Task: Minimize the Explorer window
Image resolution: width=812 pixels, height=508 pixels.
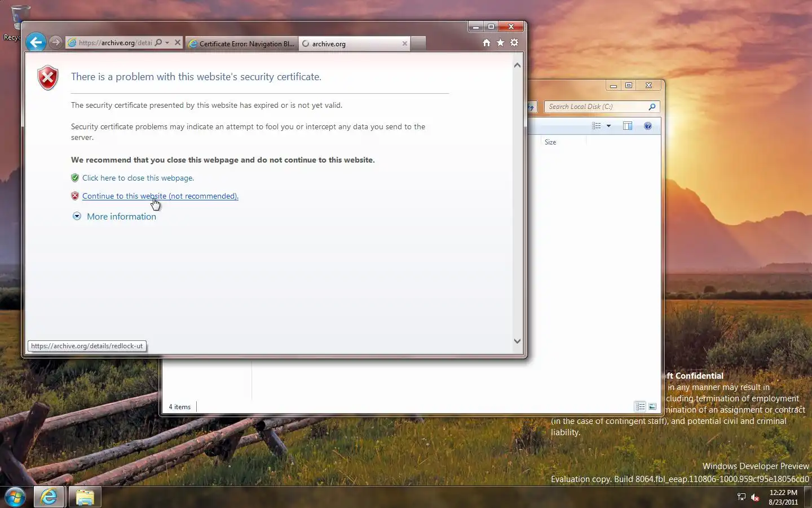Action: [614, 86]
